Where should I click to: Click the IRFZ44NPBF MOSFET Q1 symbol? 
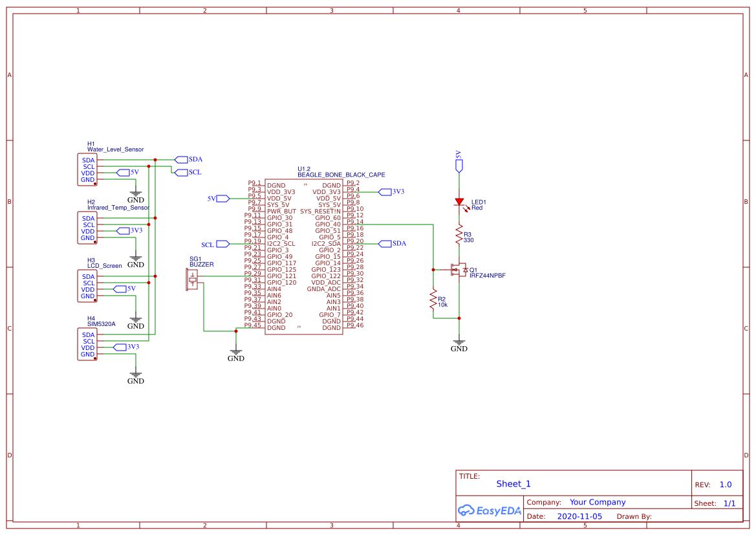[460, 270]
